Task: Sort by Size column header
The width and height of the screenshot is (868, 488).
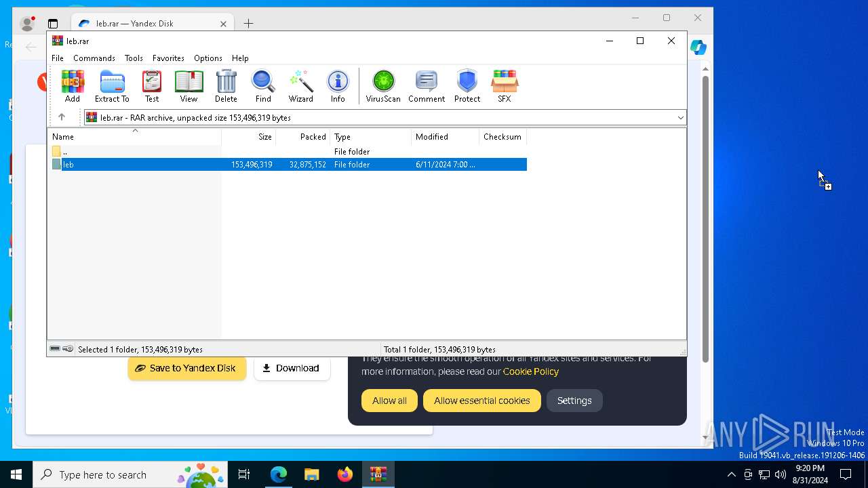Action: coord(249,137)
